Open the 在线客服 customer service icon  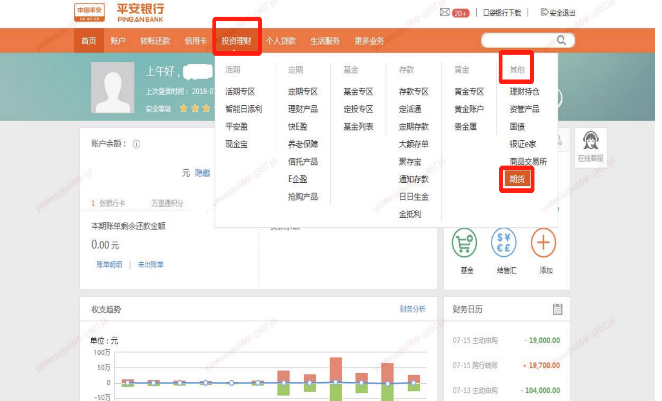pyautogui.click(x=591, y=144)
